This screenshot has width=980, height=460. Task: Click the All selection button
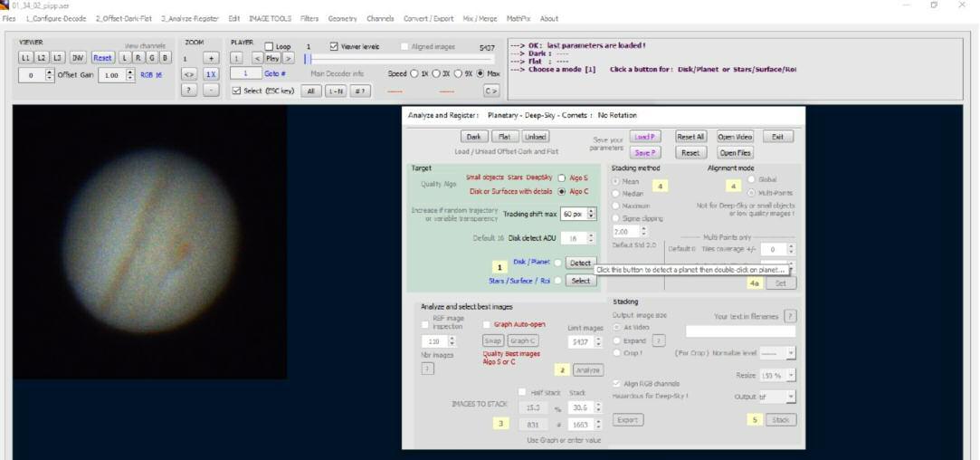click(310, 91)
